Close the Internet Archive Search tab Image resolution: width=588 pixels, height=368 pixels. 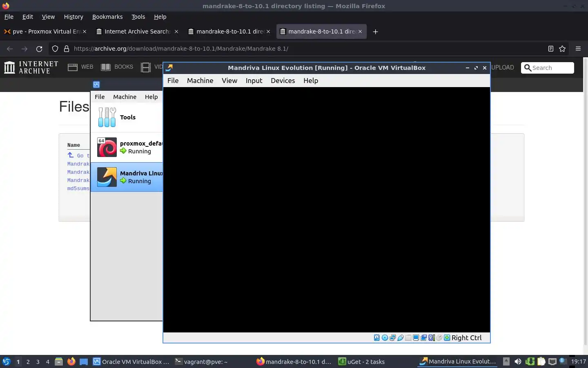[x=176, y=31]
